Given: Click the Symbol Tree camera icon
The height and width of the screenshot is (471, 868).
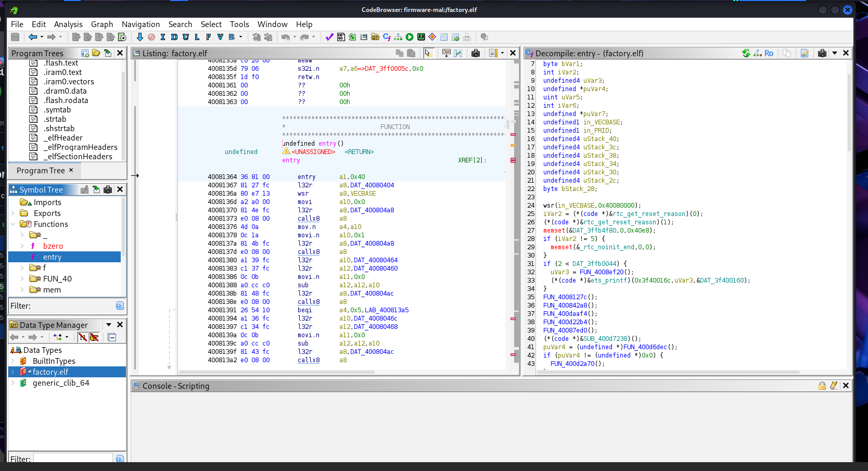Looking at the screenshot, I should pyautogui.click(x=108, y=189).
